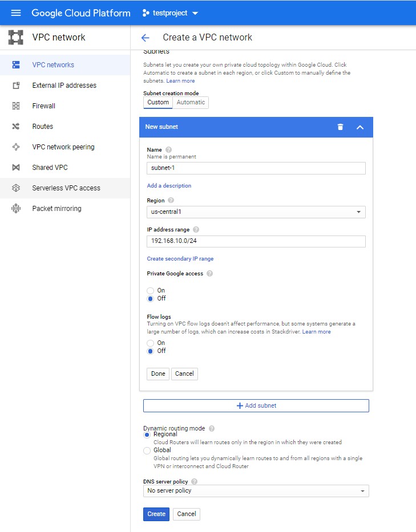
Task: Open the Region us-central1 dropdown
Action: click(256, 212)
